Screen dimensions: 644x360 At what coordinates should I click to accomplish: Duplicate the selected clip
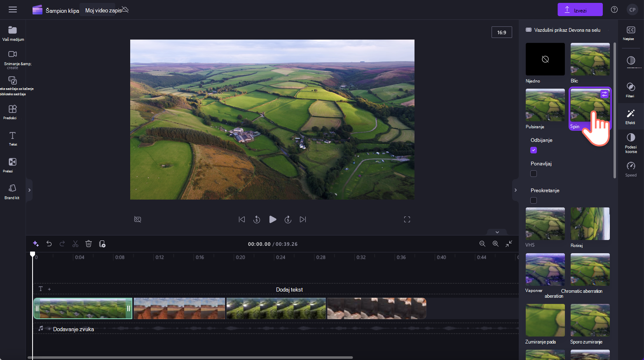click(x=102, y=244)
